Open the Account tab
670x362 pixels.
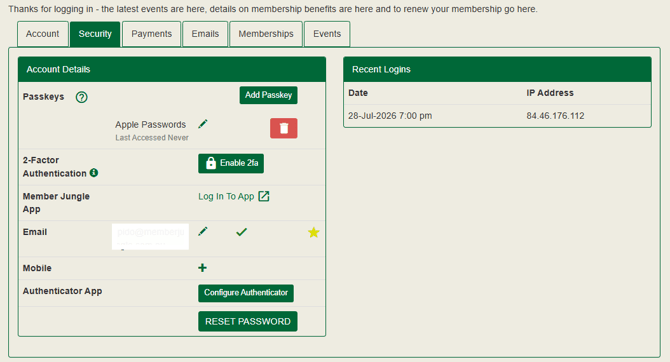42,34
